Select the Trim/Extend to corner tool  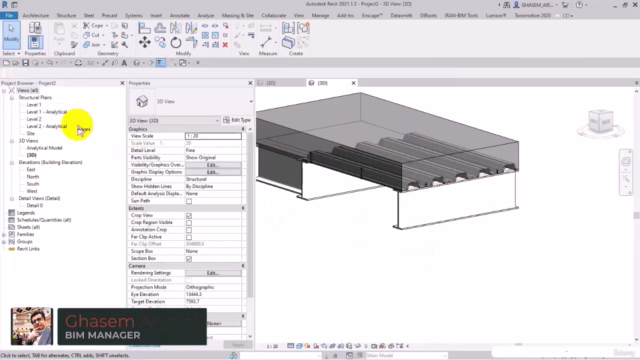191,42
